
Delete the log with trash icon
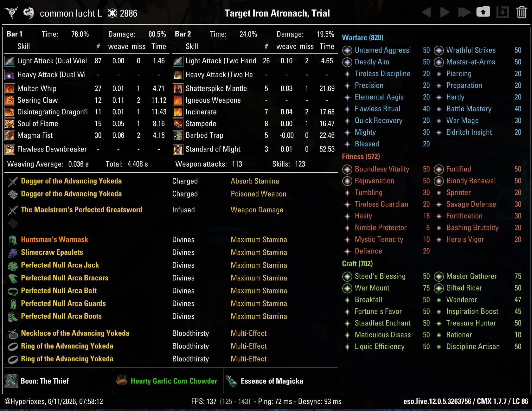[522, 13]
